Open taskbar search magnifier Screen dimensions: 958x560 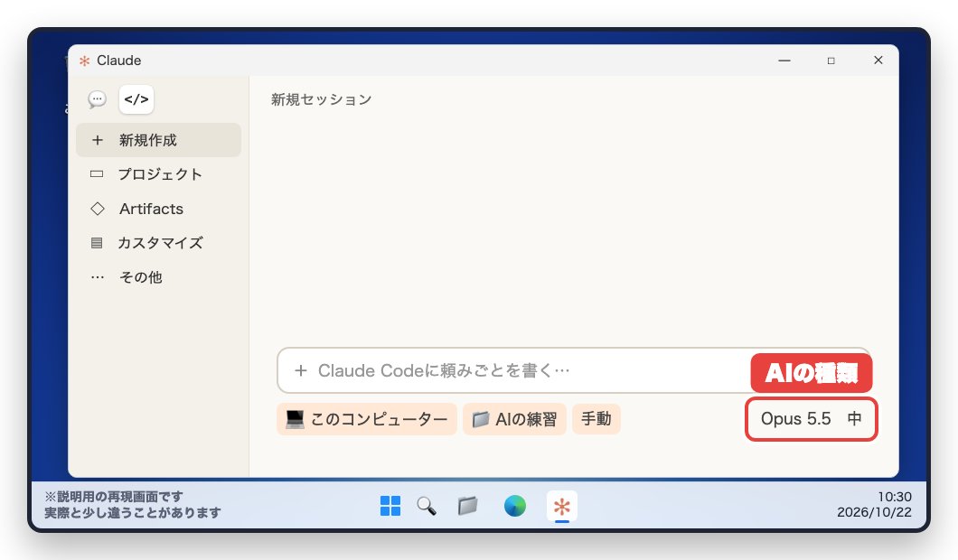pyautogui.click(x=427, y=506)
